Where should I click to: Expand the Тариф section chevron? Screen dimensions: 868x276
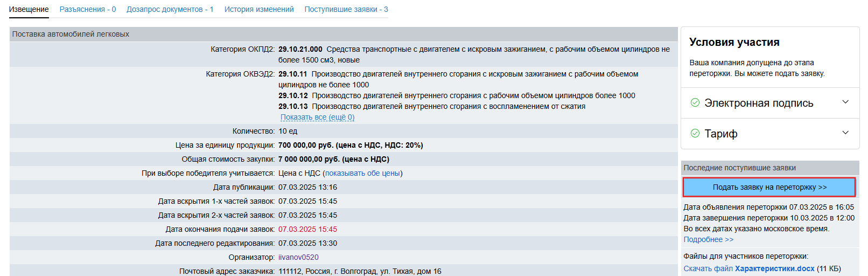coord(845,133)
